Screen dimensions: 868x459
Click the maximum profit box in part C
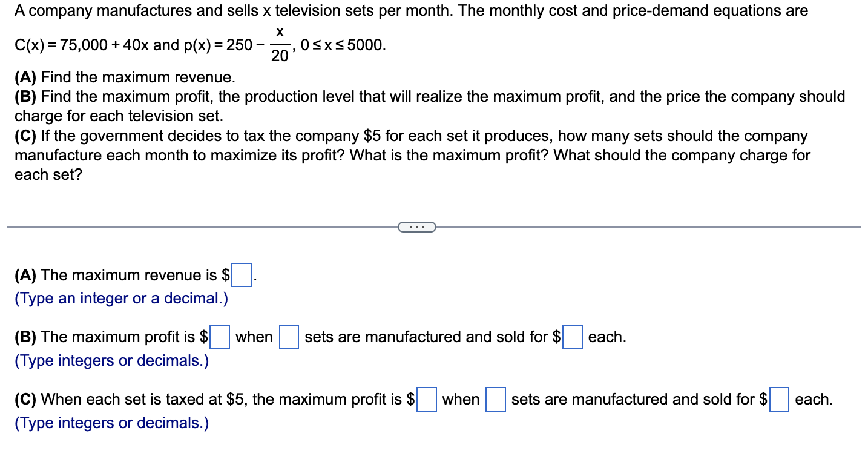point(427,400)
